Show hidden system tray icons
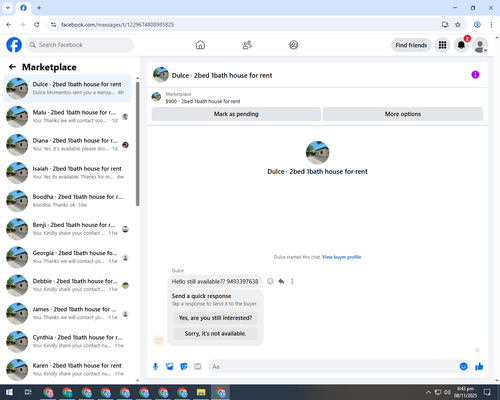The image size is (500, 400). coord(428,392)
